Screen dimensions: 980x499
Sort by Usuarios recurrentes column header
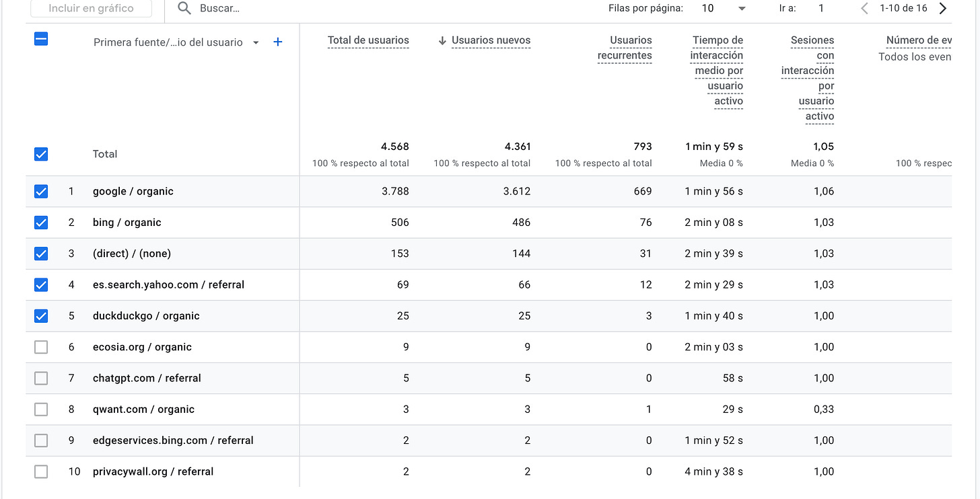coord(625,48)
